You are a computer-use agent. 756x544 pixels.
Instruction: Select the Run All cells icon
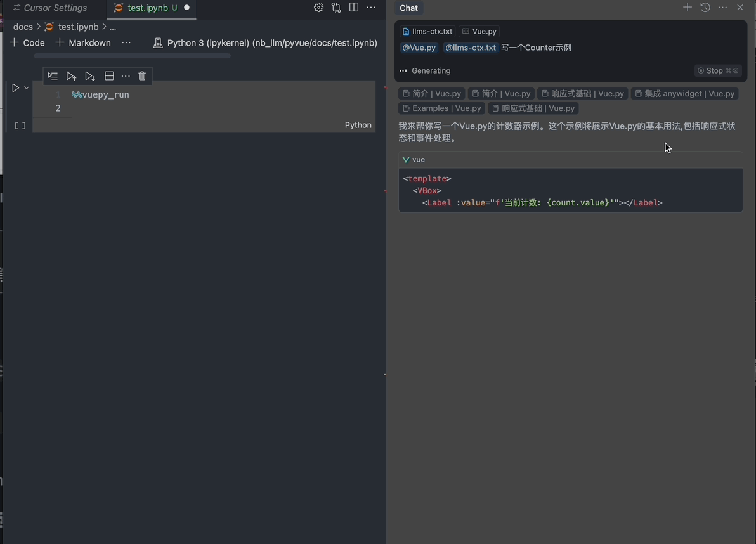pyautogui.click(x=53, y=76)
